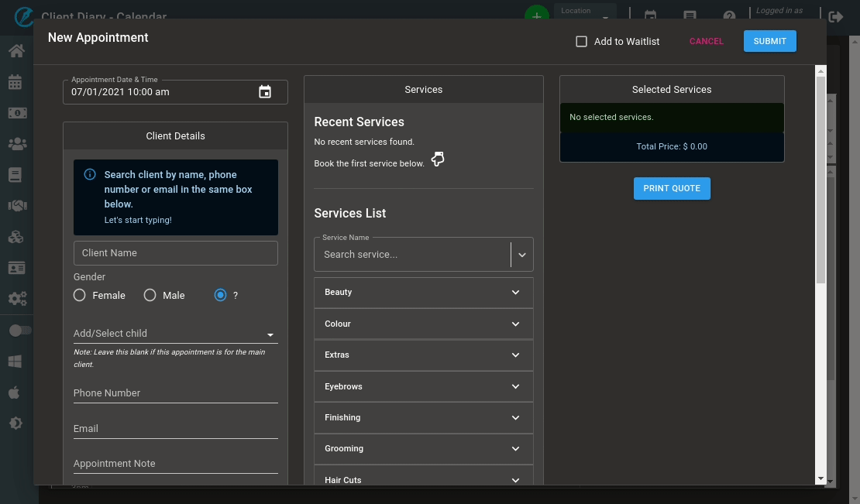860x504 pixels.
Task: Select the Male gender radio button
Action: pos(150,295)
